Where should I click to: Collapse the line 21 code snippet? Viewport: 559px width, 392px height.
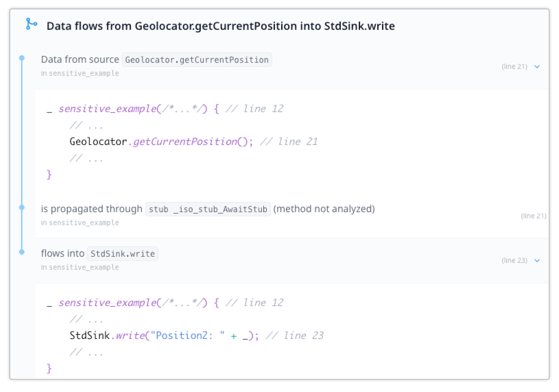(537, 66)
